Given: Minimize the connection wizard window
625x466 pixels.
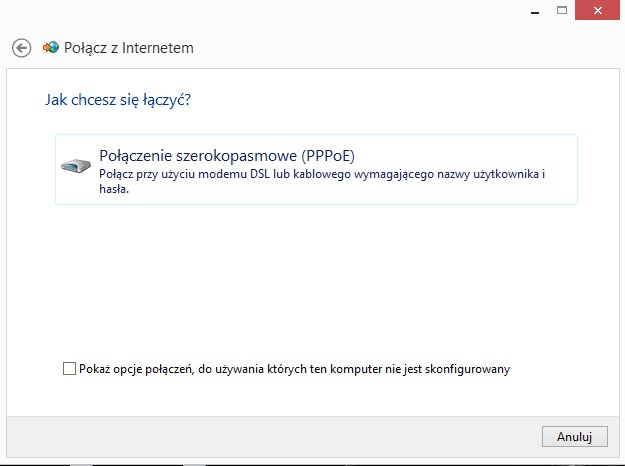Looking at the screenshot, I should click(537, 9).
